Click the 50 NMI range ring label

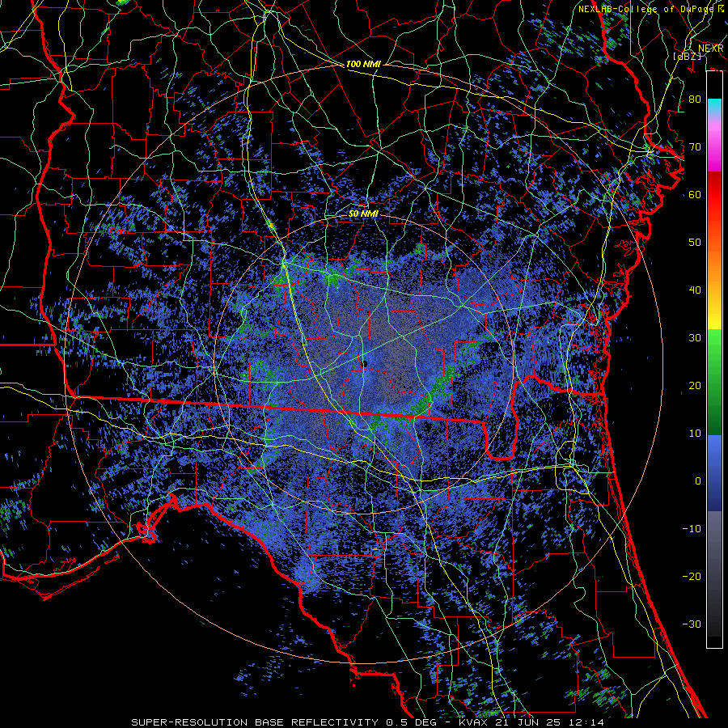tap(363, 214)
